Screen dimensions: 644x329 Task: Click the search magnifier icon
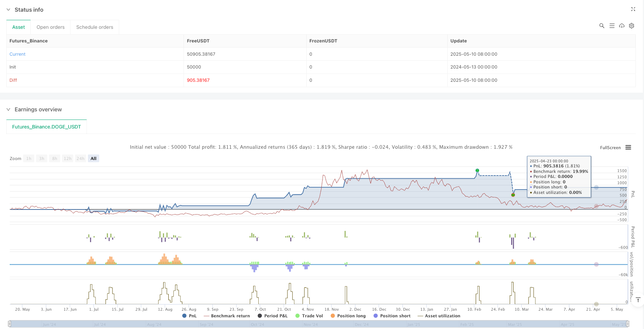(x=602, y=26)
